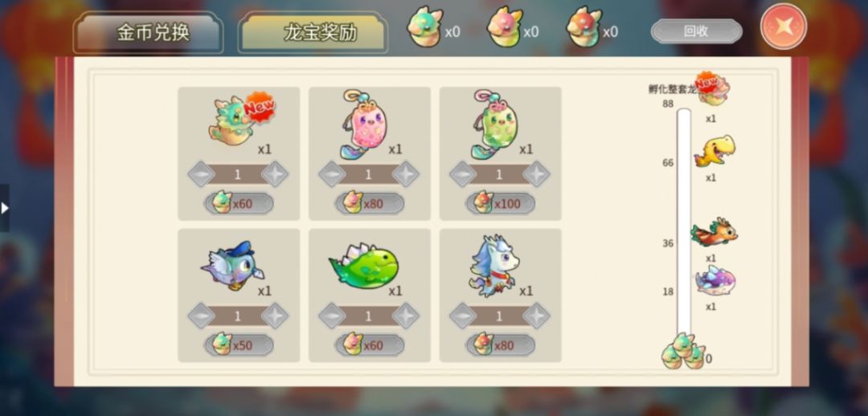Select the green spiked dinosaur reward
This screenshot has height=416, width=868.
364,265
